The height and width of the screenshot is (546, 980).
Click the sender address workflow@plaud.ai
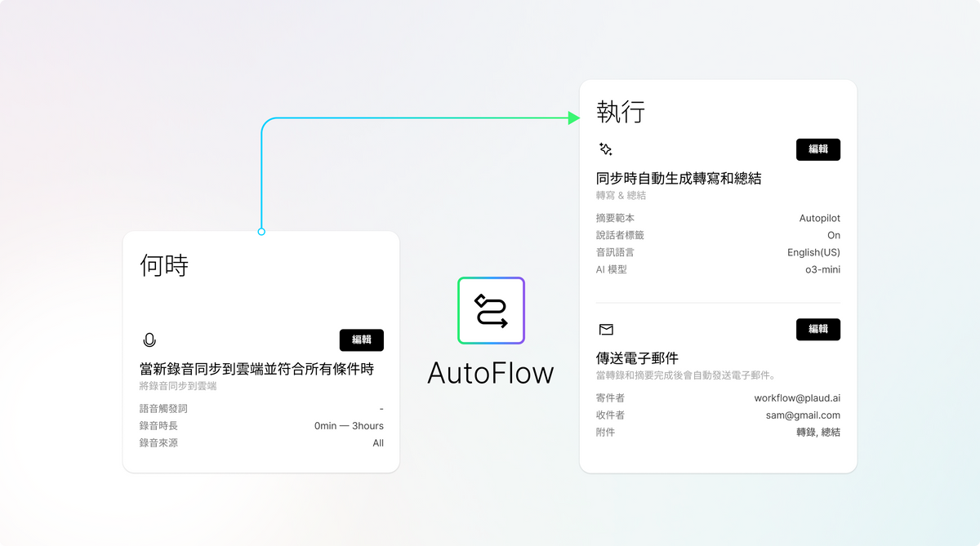tap(796, 398)
